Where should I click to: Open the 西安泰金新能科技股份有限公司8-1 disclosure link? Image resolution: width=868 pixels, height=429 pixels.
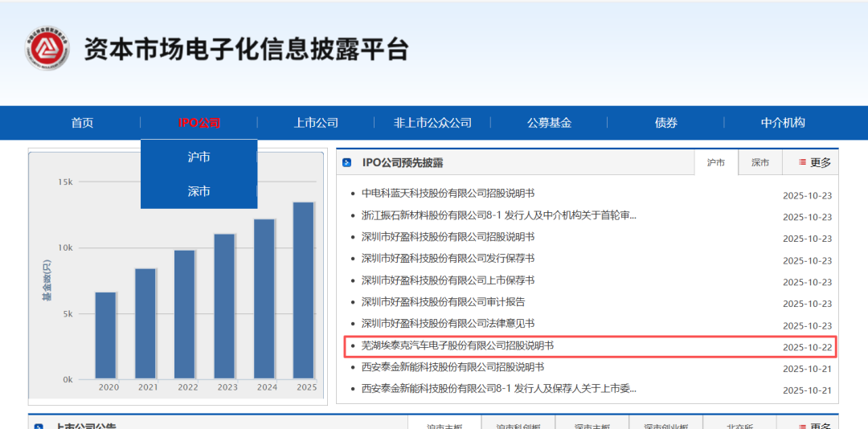click(x=499, y=389)
